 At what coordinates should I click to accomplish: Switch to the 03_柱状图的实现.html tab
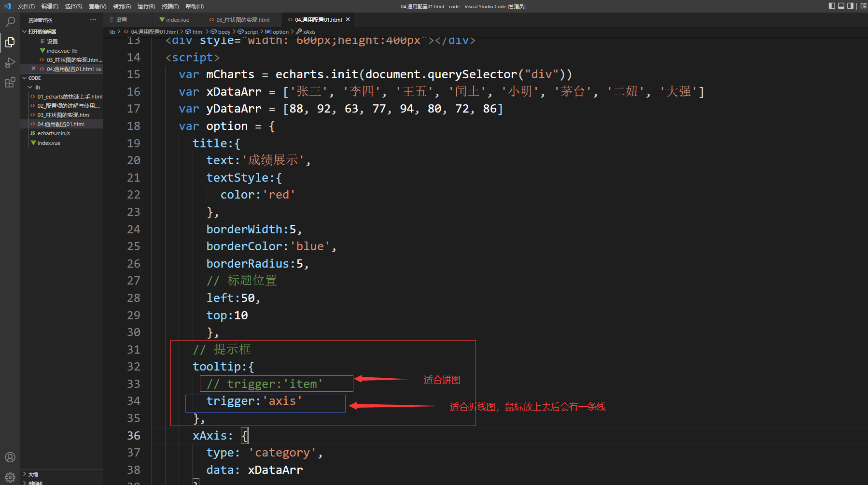pyautogui.click(x=242, y=20)
